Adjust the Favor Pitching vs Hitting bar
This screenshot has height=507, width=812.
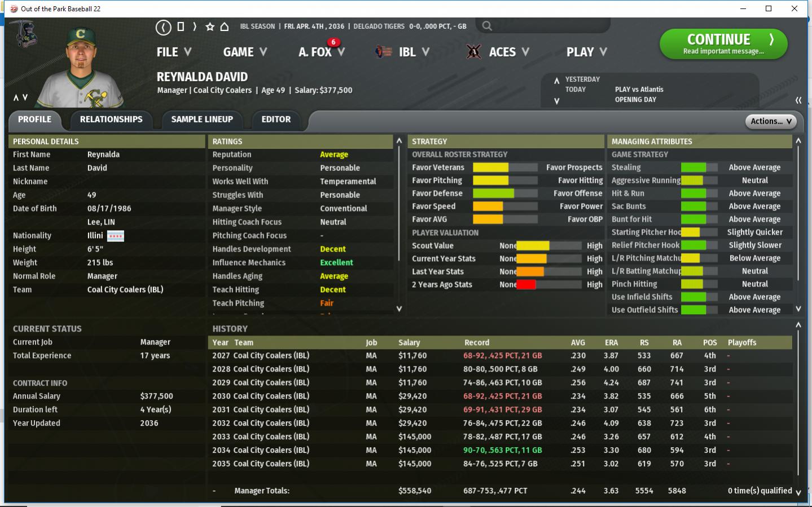(505, 180)
